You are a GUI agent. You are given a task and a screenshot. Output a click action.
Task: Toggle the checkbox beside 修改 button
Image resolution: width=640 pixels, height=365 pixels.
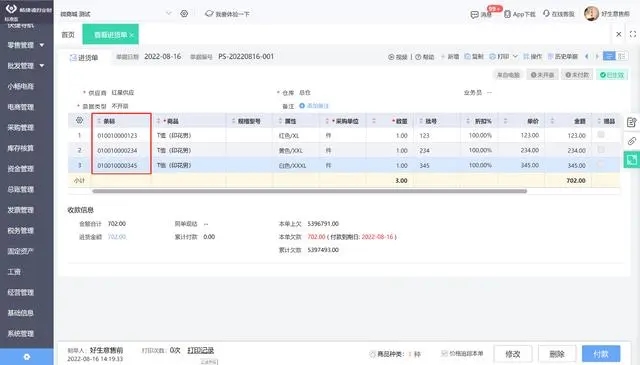[444, 353]
